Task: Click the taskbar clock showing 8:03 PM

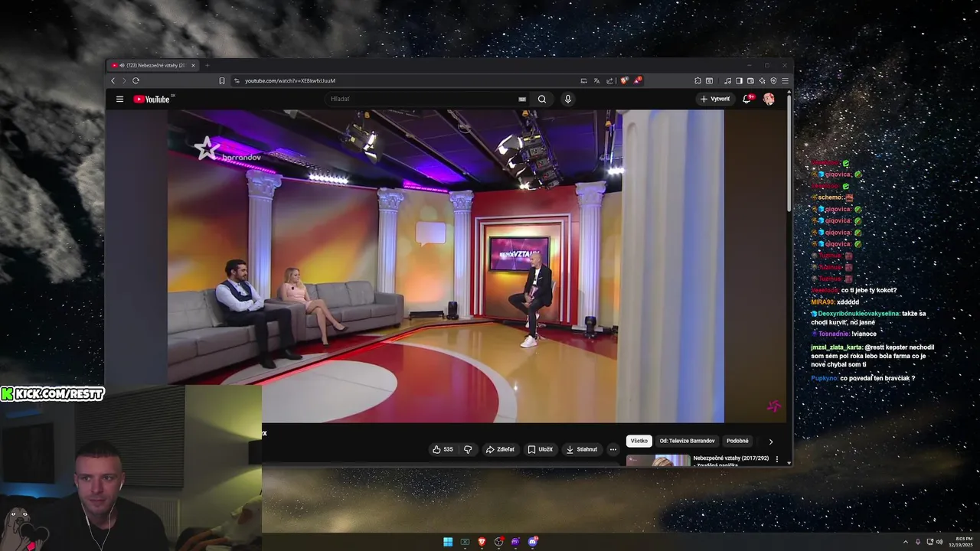Action: coord(960,542)
